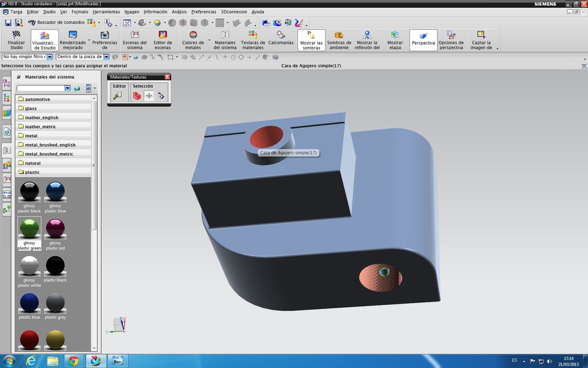
Task: Close the Materiales/Texturas dialog
Action: (x=167, y=77)
